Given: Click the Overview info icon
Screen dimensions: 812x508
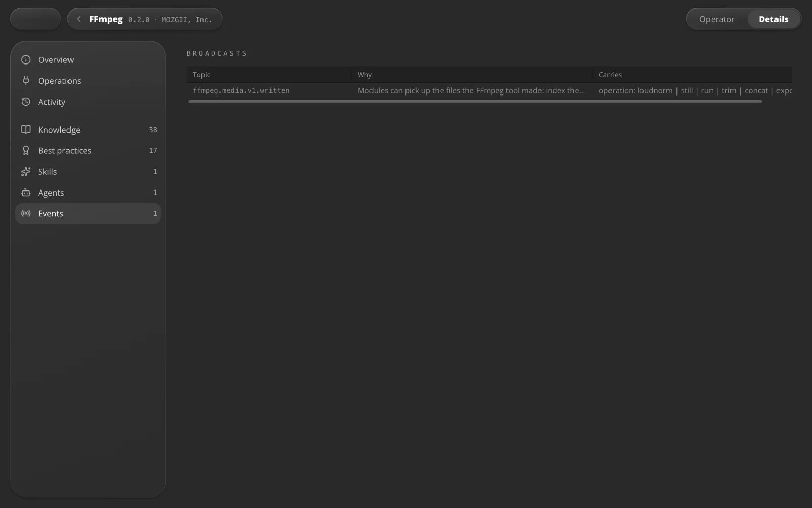Looking at the screenshot, I should point(26,60).
